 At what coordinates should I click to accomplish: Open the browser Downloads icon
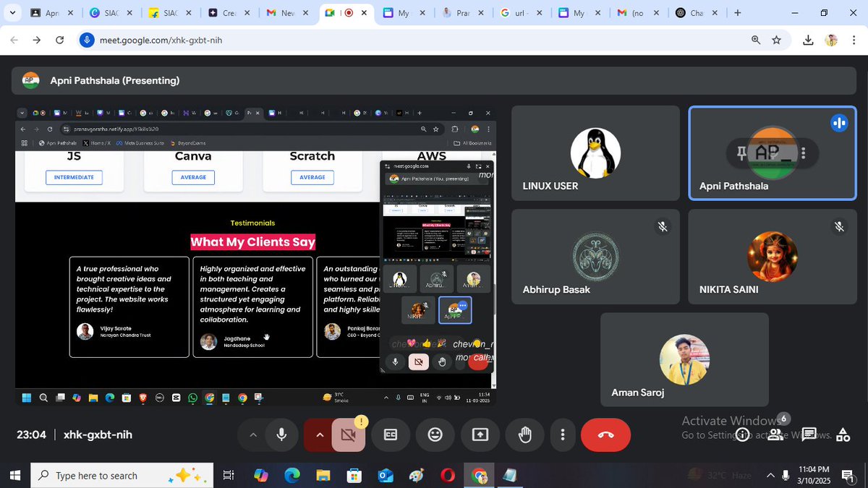click(809, 40)
